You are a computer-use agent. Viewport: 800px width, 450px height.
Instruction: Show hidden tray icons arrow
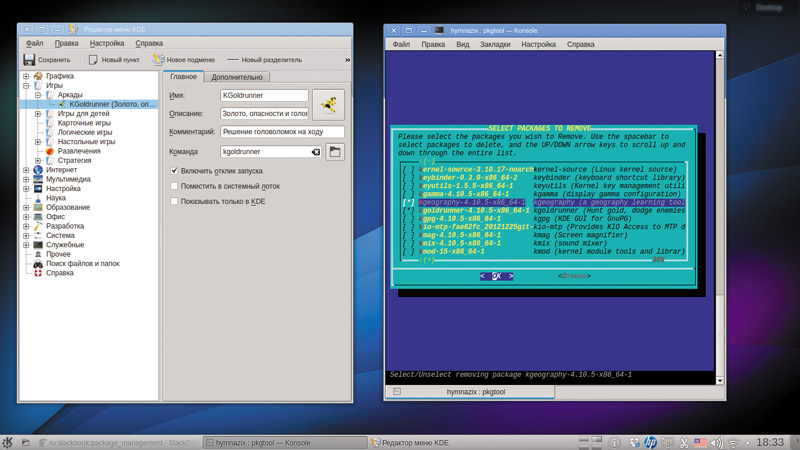[747, 443]
